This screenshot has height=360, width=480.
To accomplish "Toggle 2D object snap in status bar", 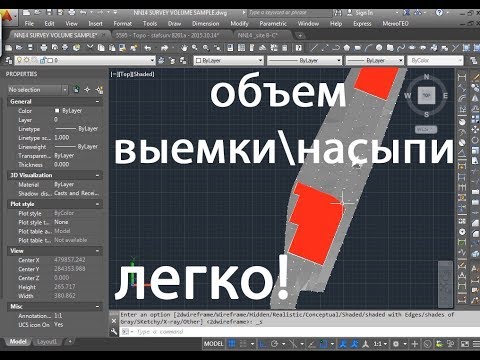I will (323, 344).
